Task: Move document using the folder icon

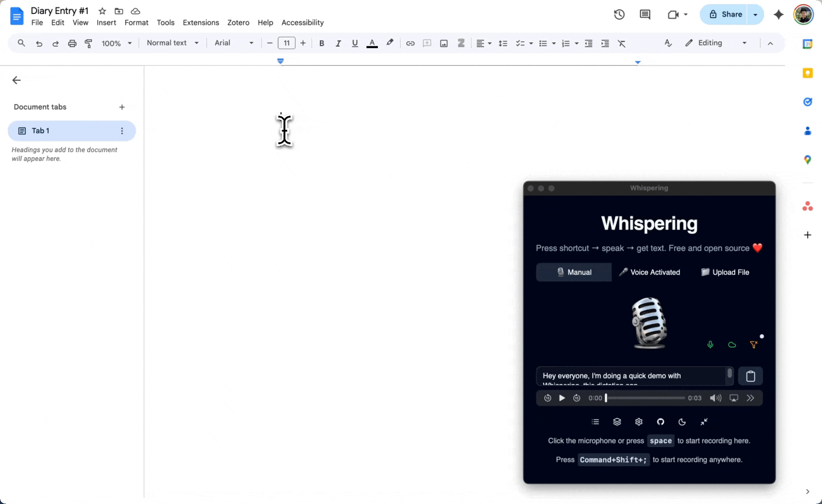Action: (x=119, y=11)
